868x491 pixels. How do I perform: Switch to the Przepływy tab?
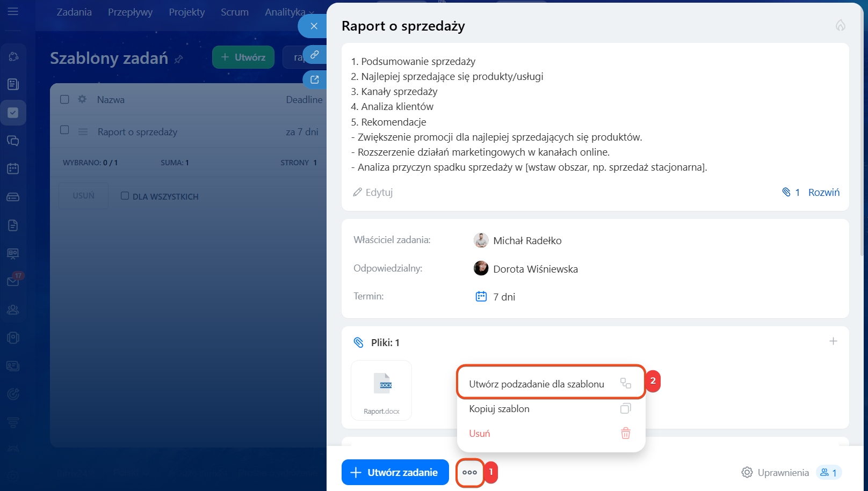tap(130, 12)
